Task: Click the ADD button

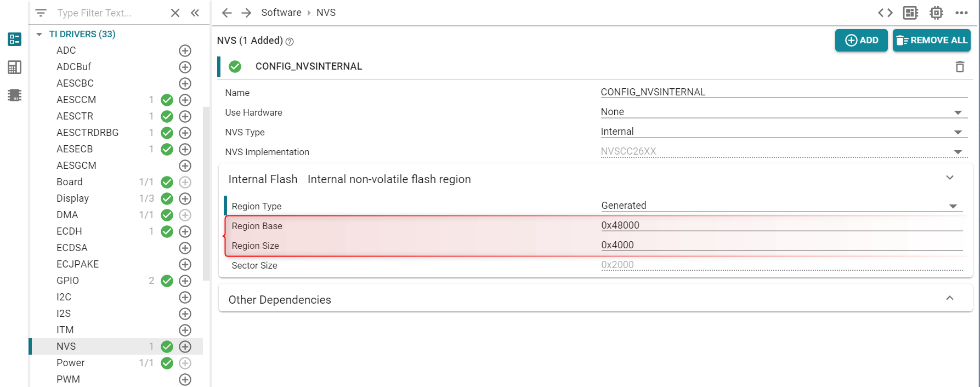Action: [861, 40]
